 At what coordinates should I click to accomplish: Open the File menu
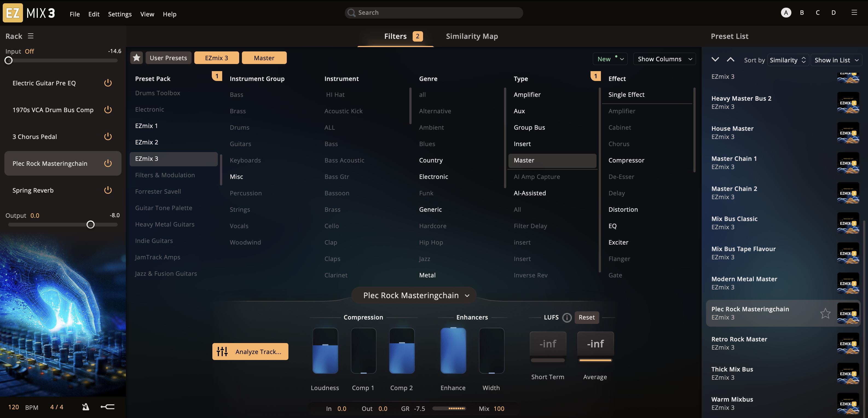point(74,14)
